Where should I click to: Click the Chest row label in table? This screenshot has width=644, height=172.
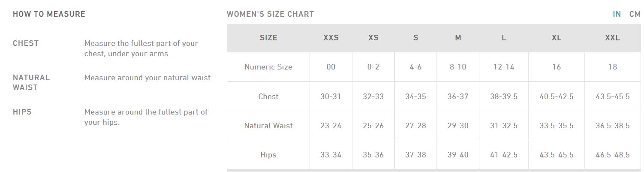click(x=268, y=97)
